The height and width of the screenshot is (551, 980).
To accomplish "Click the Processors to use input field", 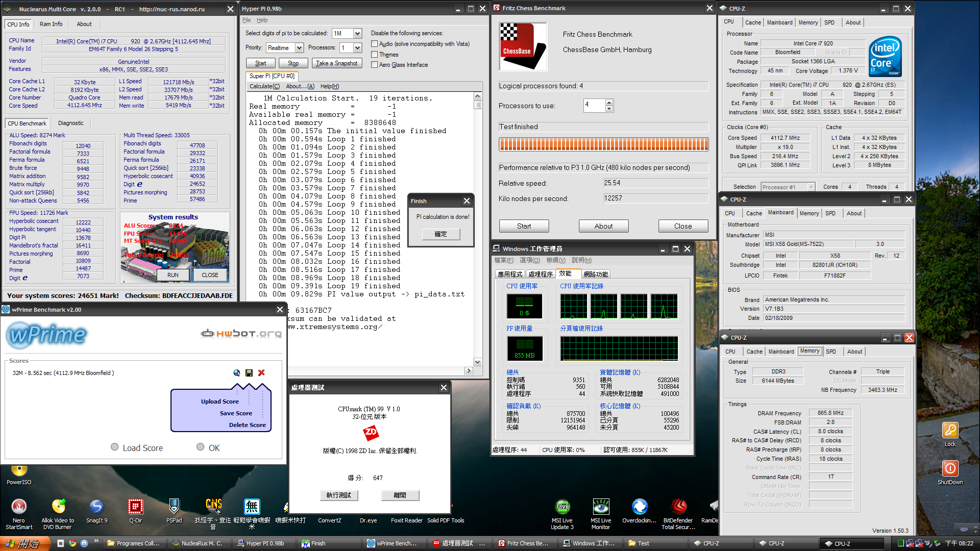I will click(x=594, y=106).
